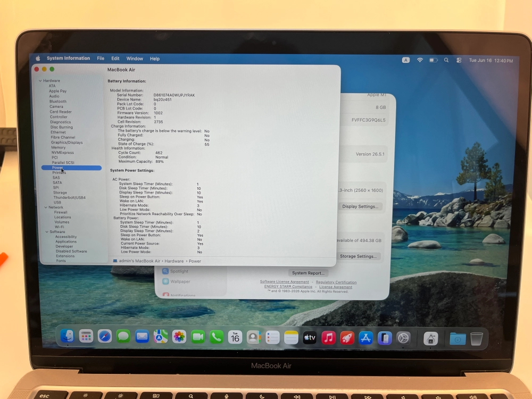Select Memory in the sidebar
The height and width of the screenshot is (399, 532).
tap(59, 147)
